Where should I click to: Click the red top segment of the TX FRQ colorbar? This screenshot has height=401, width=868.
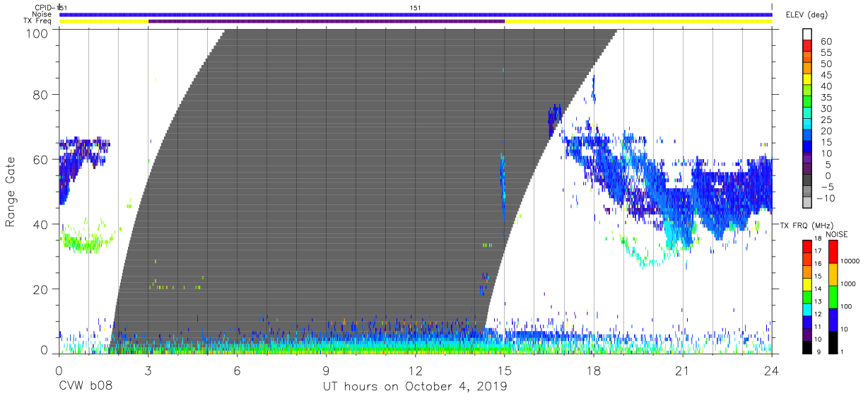[x=807, y=246]
